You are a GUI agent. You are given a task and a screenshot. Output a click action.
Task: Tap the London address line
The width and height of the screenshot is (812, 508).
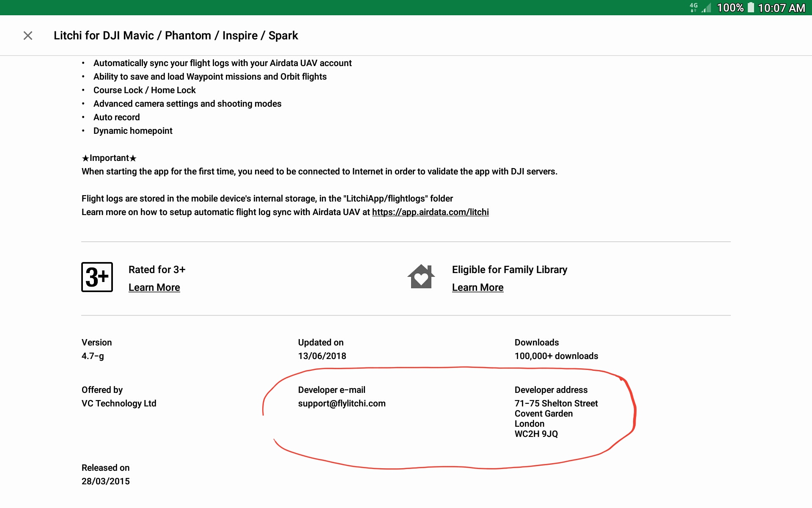pyautogui.click(x=529, y=424)
